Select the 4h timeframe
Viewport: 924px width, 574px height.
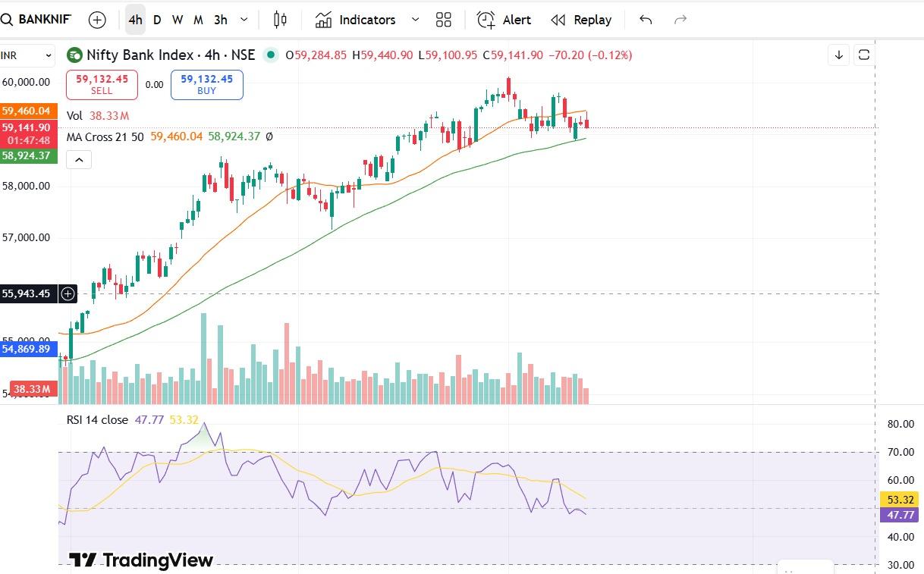135,20
